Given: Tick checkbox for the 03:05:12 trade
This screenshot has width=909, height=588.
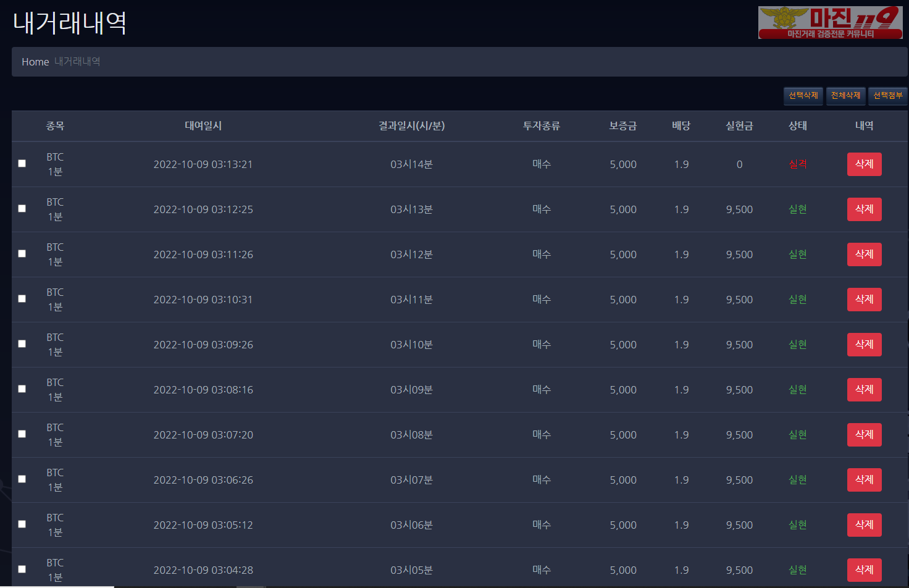Looking at the screenshot, I should pyautogui.click(x=22, y=524).
